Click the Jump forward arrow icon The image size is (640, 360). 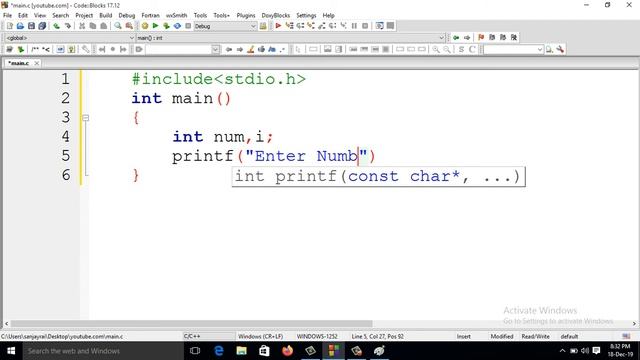click(x=467, y=38)
